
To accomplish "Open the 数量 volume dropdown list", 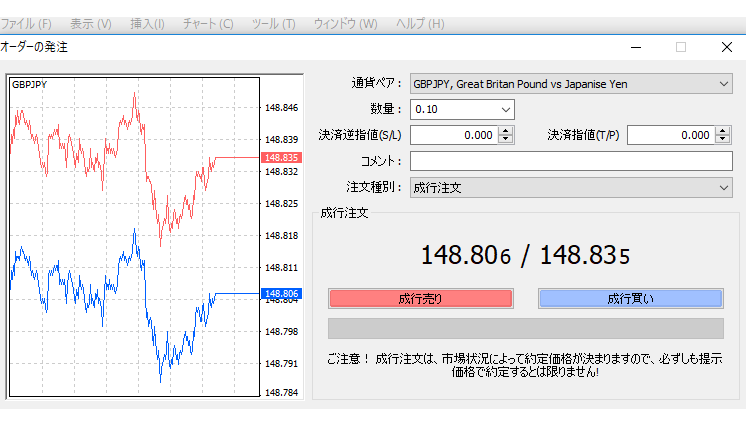I will coord(504,109).
